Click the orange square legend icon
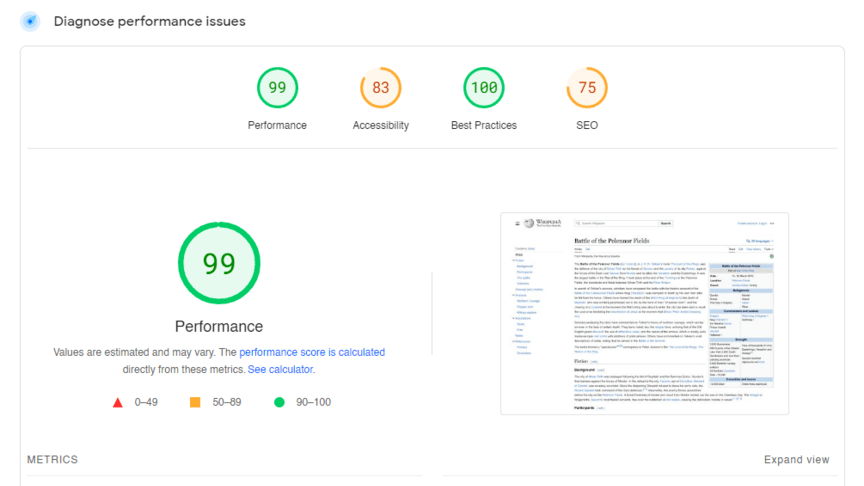Screen dimensions: 864x486 (195, 403)
